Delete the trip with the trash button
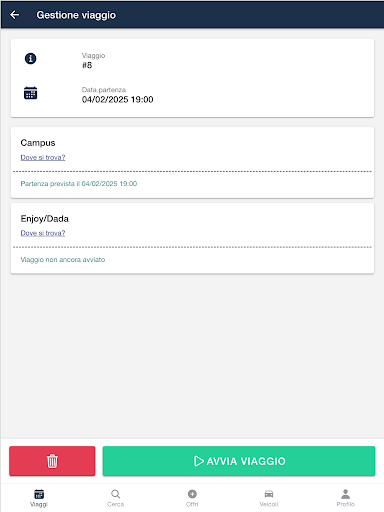The height and width of the screenshot is (512, 384). 52,461
